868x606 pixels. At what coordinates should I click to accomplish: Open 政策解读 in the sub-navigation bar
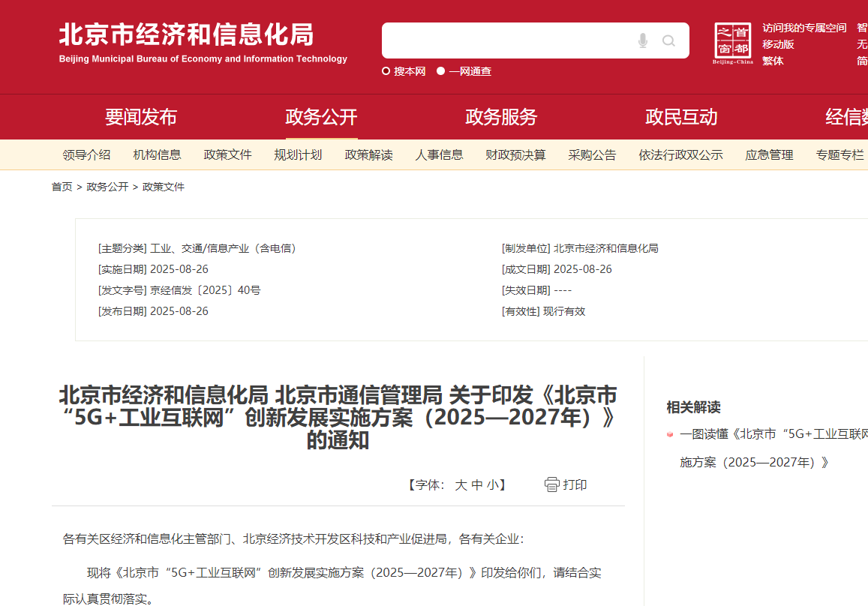click(x=368, y=155)
